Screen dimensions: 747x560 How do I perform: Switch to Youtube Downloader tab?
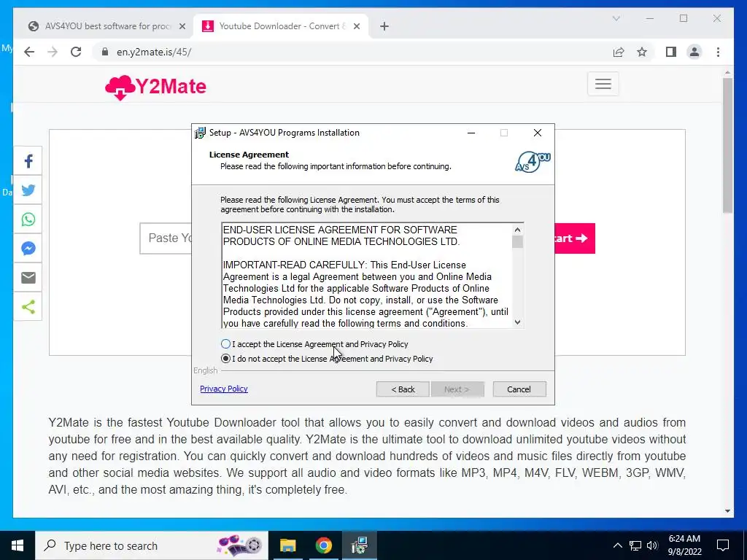coord(281,26)
